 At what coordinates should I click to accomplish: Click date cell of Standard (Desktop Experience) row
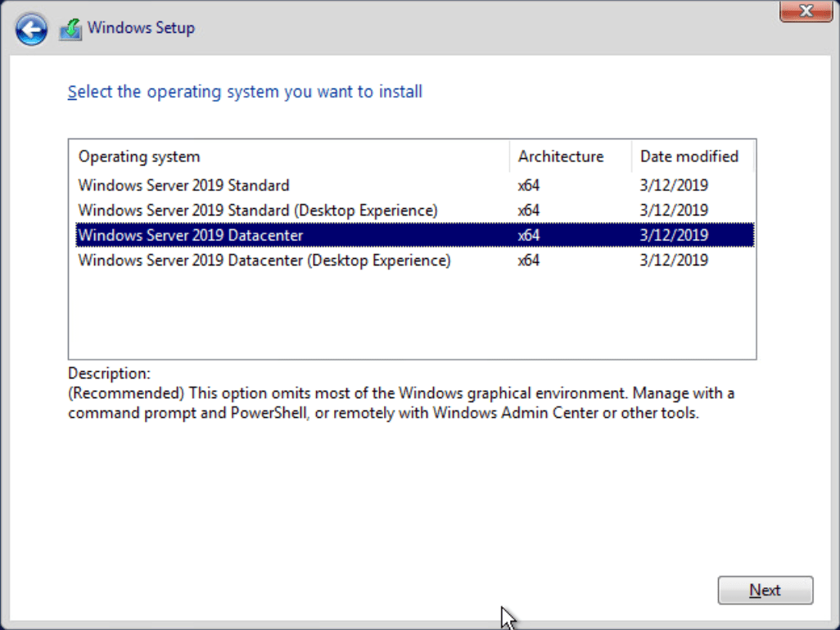(x=674, y=211)
